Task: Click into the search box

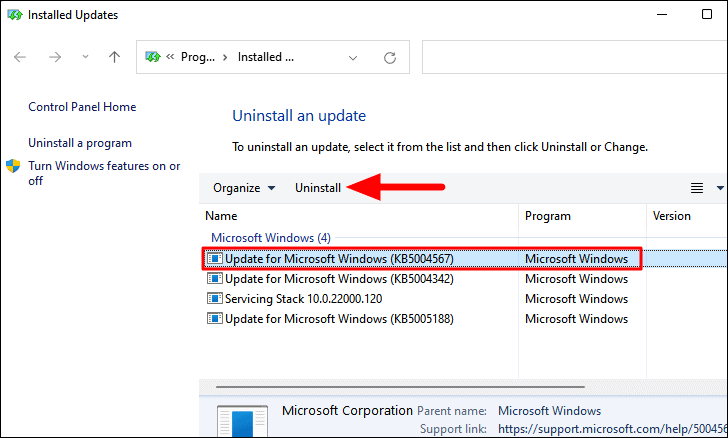Action: point(575,57)
